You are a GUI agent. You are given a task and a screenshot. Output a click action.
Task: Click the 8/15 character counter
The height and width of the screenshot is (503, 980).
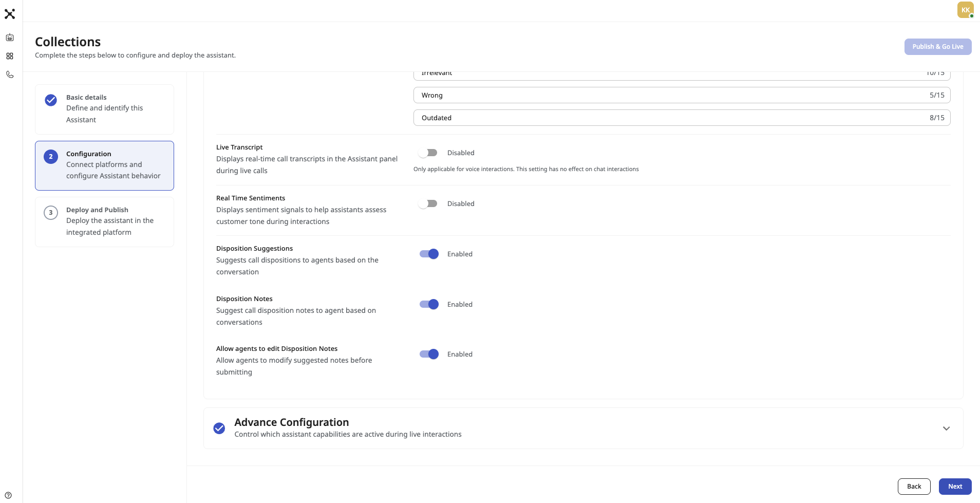point(937,118)
